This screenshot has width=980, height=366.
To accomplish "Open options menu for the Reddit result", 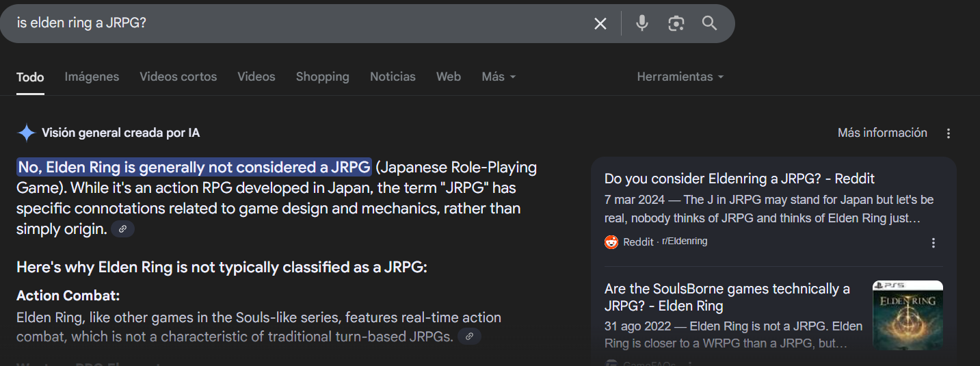I will coord(933,242).
